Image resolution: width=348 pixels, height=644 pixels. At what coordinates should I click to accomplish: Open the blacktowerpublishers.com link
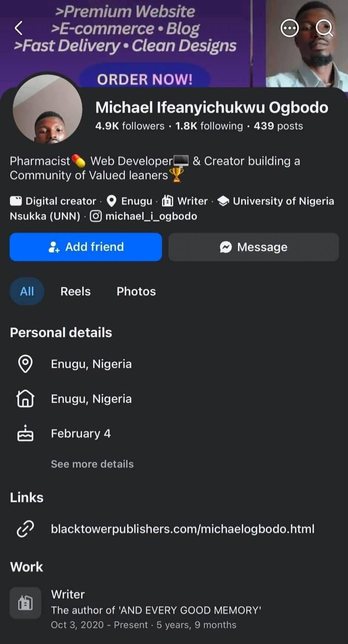182,529
